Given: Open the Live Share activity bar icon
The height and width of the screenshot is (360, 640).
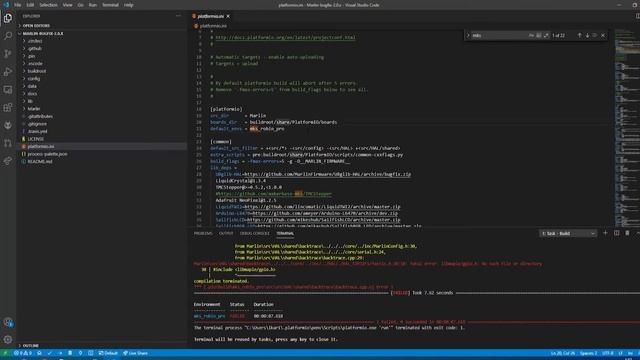Looking at the screenshot, I should pos(8,161).
